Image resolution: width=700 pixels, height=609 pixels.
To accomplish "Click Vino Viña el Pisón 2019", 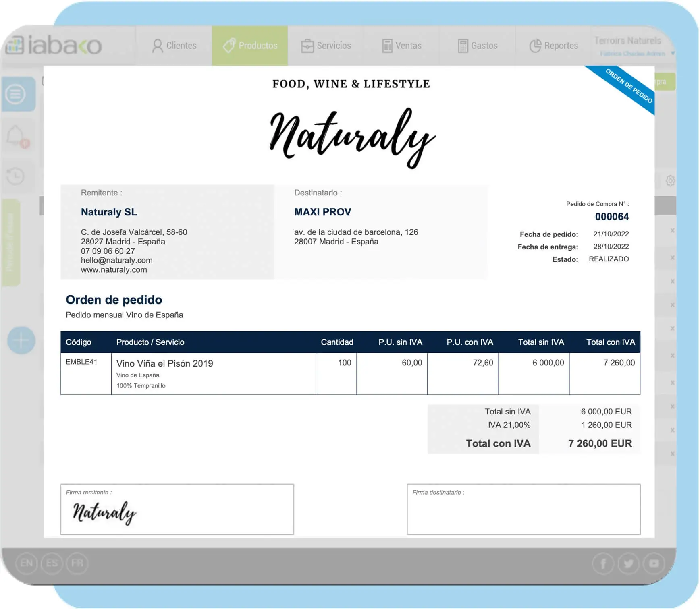I will 164,363.
